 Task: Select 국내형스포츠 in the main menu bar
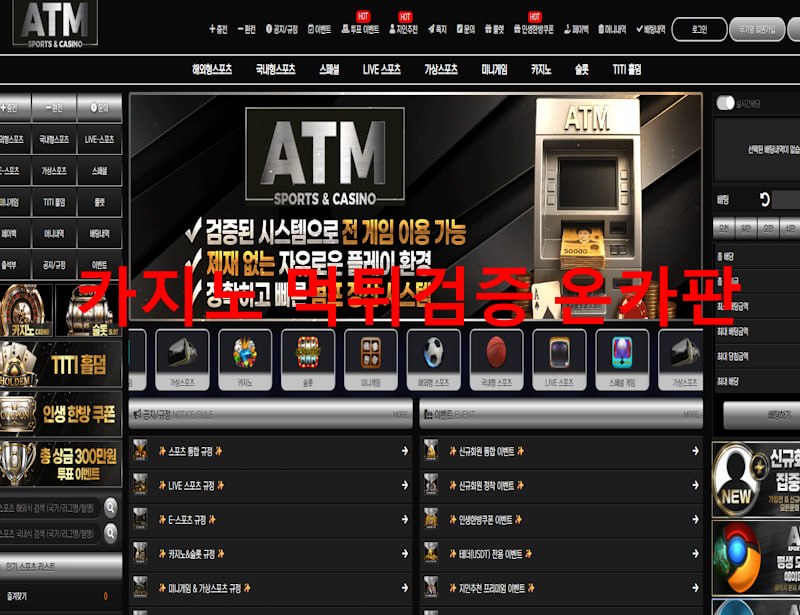[276, 69]
